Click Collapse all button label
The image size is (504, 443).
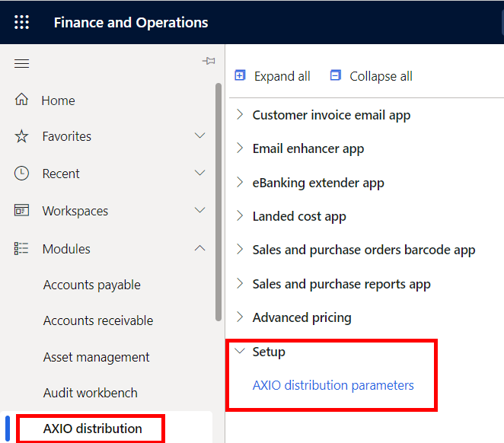381,76
